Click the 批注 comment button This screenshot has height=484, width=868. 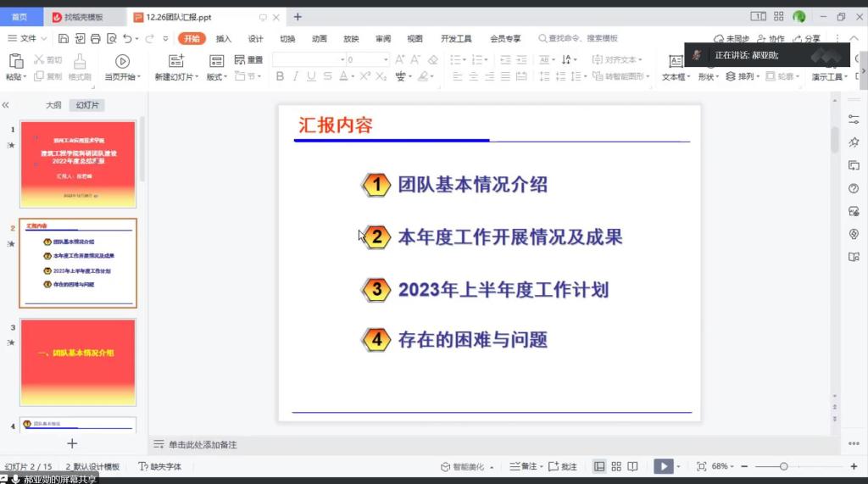click(563, 466)
